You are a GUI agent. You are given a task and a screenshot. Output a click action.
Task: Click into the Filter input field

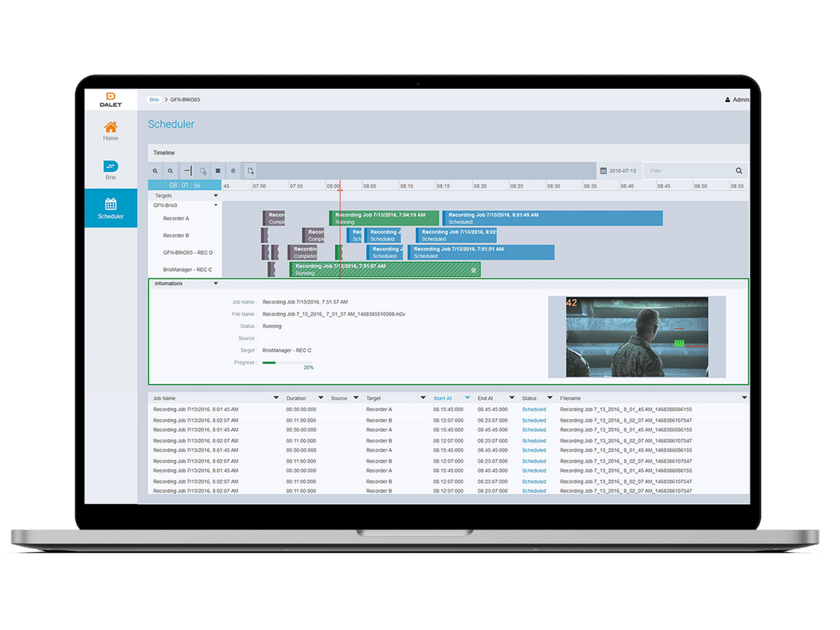[x=688, y=171]
